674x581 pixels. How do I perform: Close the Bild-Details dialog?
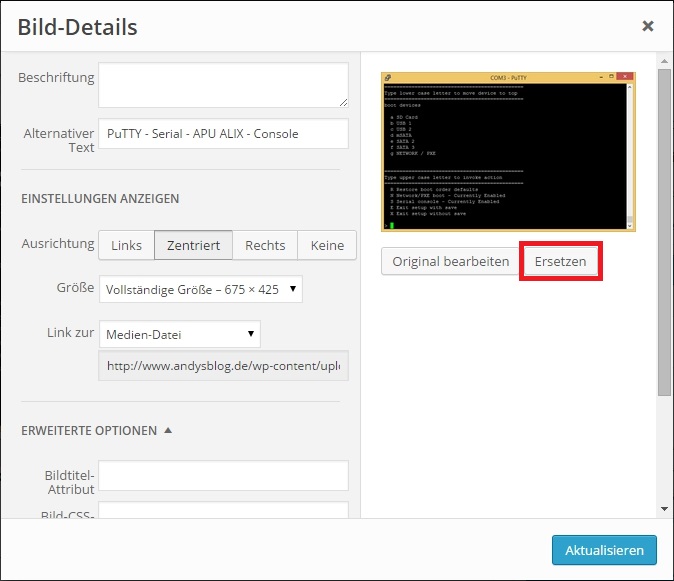[x=647, y=27]
